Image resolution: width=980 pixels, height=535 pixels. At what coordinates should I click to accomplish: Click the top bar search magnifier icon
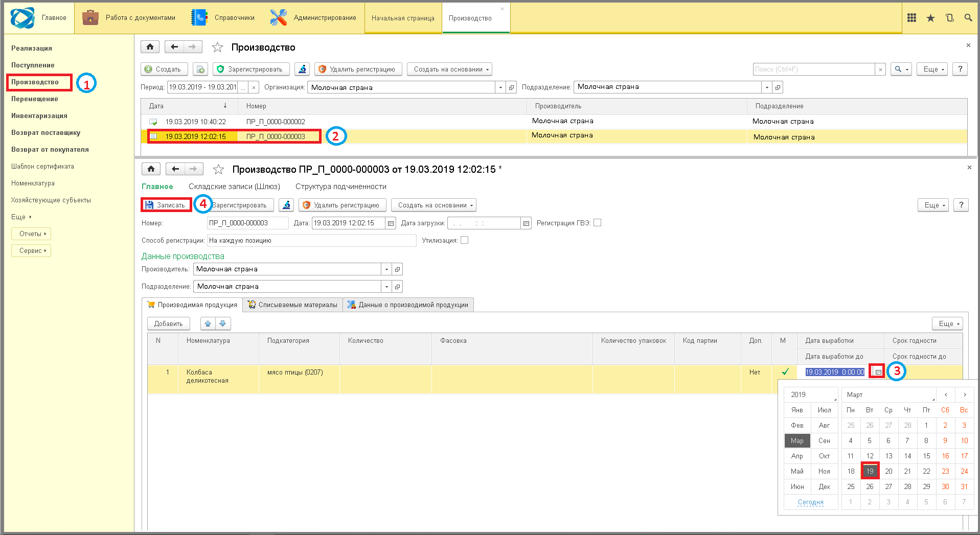(x=968, y=18)
